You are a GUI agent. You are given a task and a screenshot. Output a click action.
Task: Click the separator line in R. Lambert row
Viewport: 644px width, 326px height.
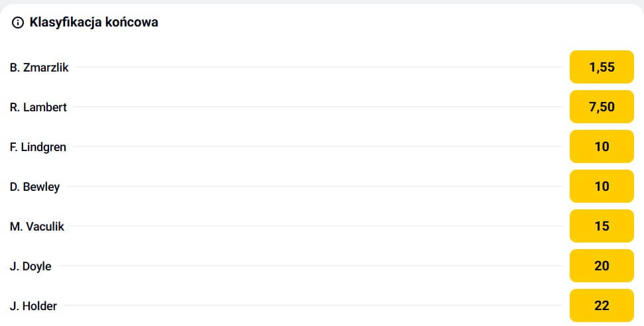coord(318,107)
